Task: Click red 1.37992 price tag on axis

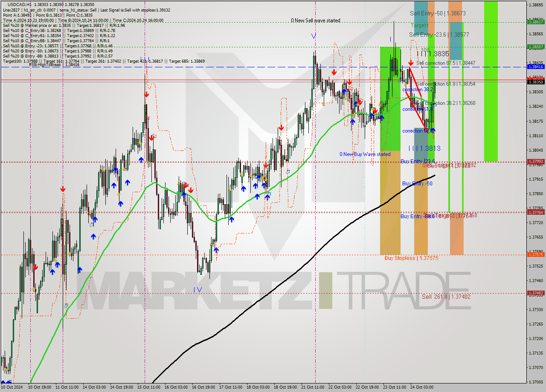Action: (x=536, y=161)
